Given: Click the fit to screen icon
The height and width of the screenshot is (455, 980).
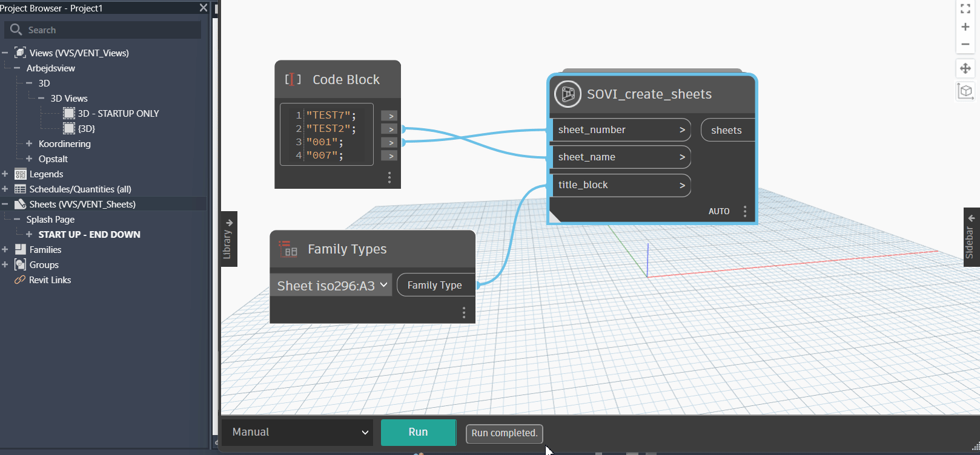Looking at the screenshot, I should 965,8.
